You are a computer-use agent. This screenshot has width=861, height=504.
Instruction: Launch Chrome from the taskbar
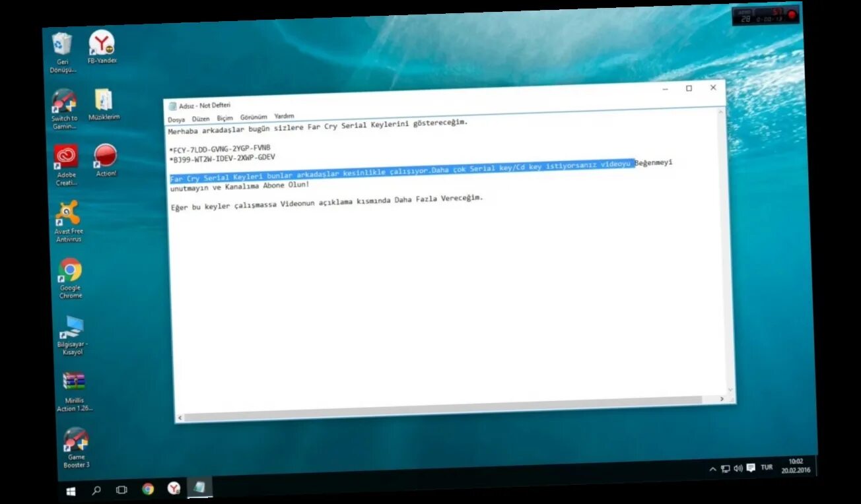pos(148,489)
